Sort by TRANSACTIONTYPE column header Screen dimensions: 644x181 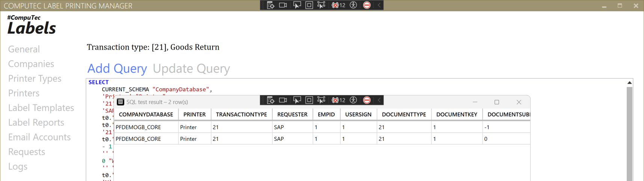pyautogui.click(x=241, y=114)
